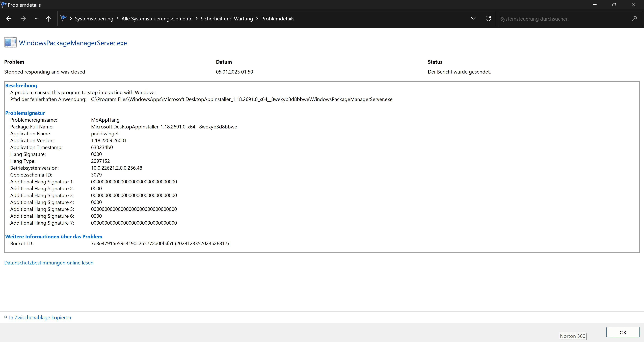Open recent locations chevron next to forward arrow
Viewport: 644px width, 342px height.
coord(36,19)
